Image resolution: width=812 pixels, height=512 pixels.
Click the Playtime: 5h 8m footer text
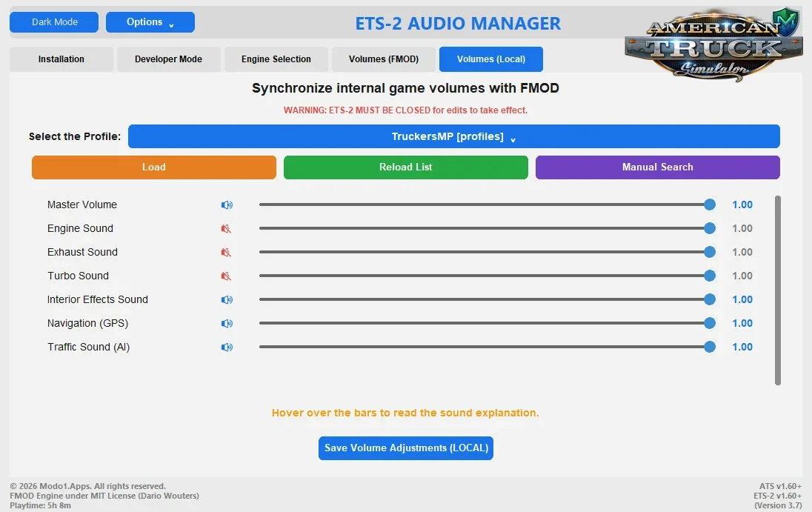[x=41, y=505]
